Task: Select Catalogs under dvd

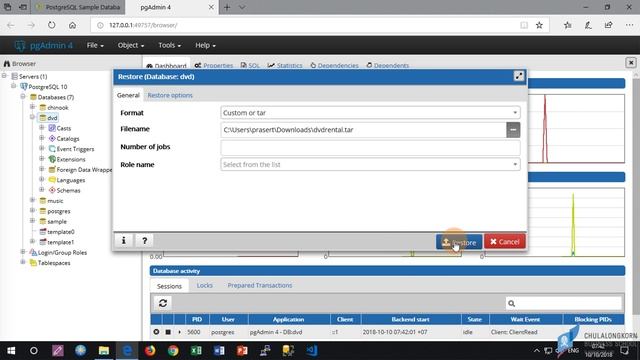Action: (x=68, y=138)
